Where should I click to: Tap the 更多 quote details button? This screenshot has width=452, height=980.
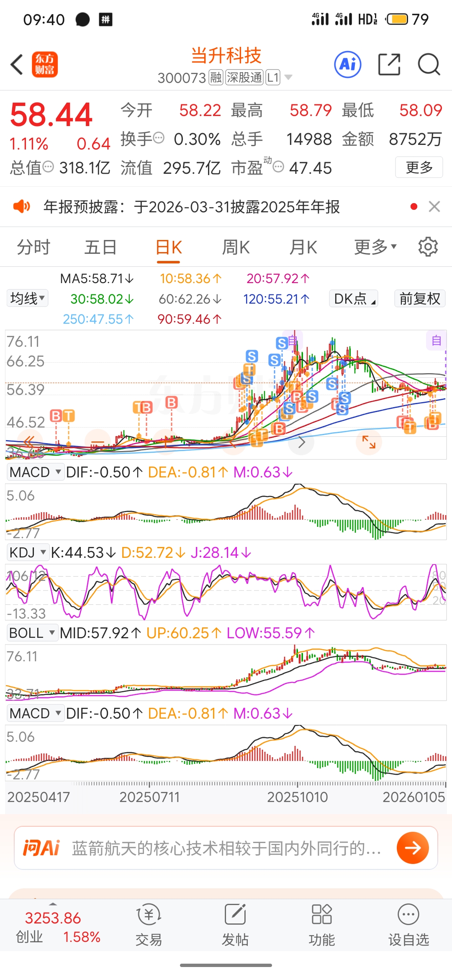coord(419,167)
